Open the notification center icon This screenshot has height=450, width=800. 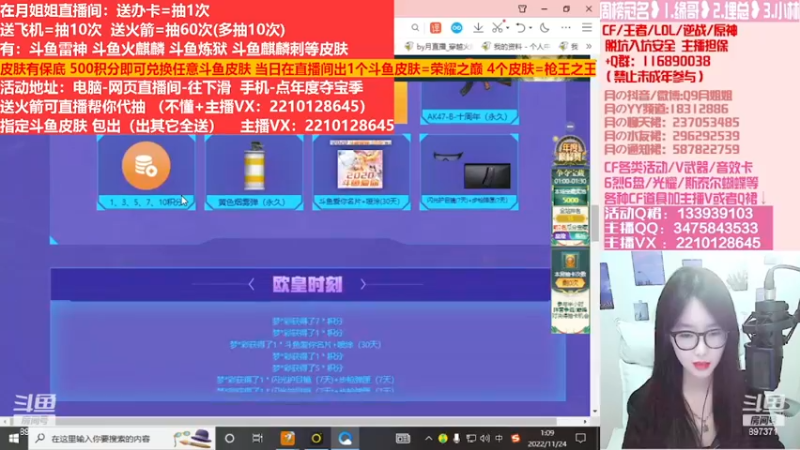pos(581,438)
